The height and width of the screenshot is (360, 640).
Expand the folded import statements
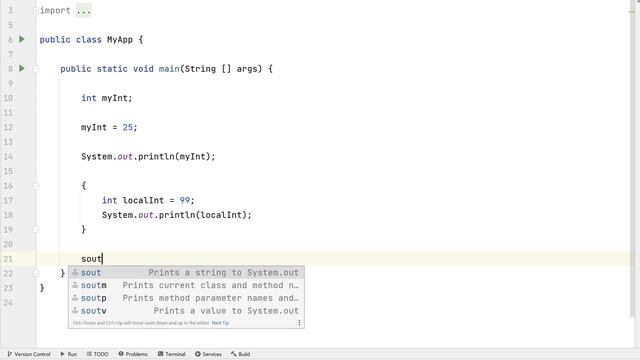click(x=36, y=10)
